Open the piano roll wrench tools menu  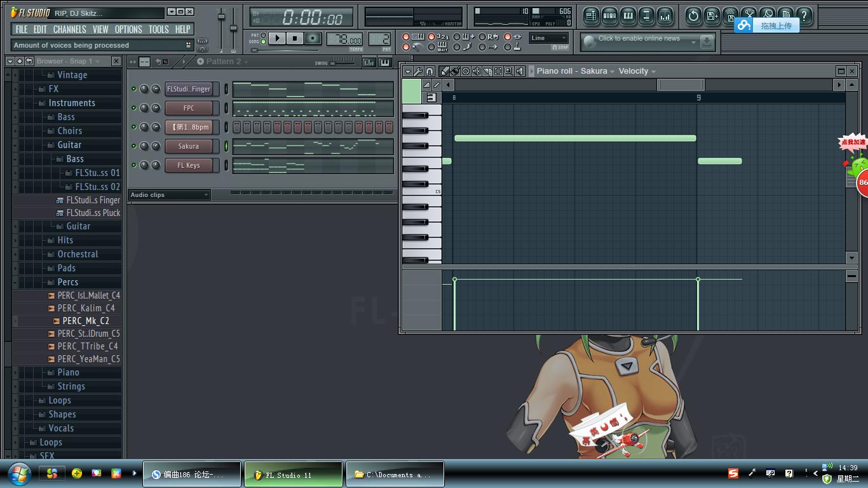click(418, 71)
